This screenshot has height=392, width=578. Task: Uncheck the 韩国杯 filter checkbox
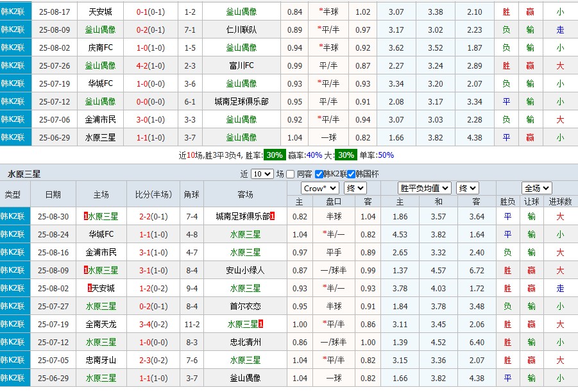pyautogui.click(x=350, y=173)
